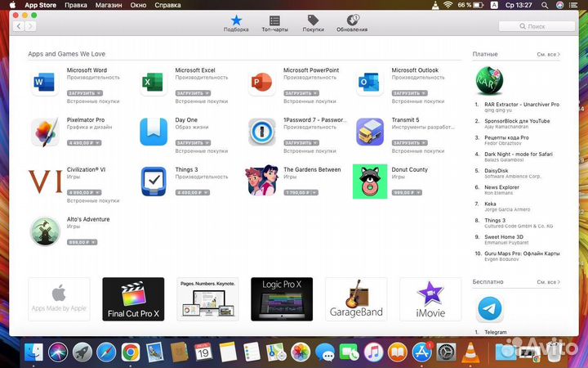Click См. все next to Платные
This screenshot has height=368, width=588.
tap(548, 55)
